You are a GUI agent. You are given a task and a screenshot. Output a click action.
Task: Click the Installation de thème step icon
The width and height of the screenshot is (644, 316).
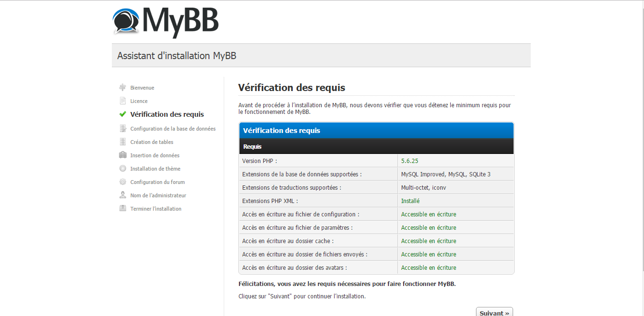(123, 168)
